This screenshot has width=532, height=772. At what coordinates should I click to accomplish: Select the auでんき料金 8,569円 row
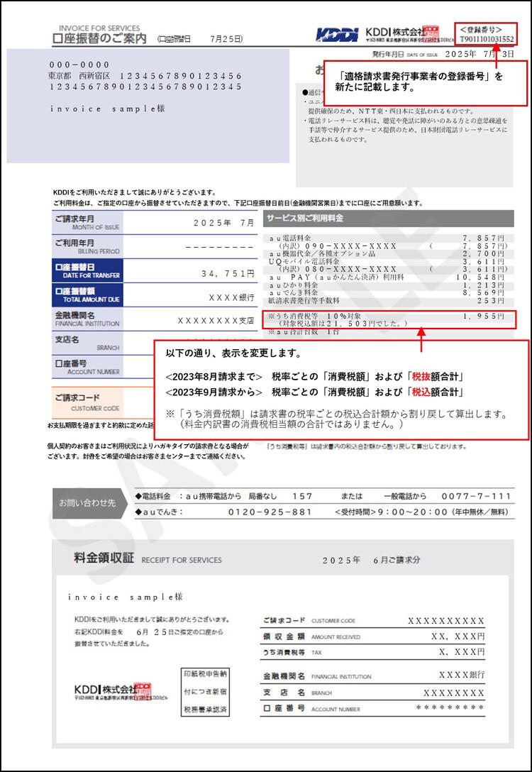(x=387, y=292)
